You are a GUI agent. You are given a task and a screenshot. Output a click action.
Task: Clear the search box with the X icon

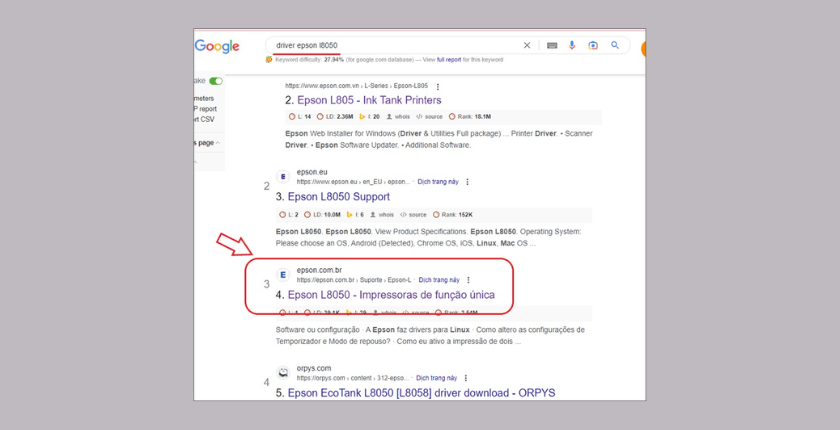(527, 46)
